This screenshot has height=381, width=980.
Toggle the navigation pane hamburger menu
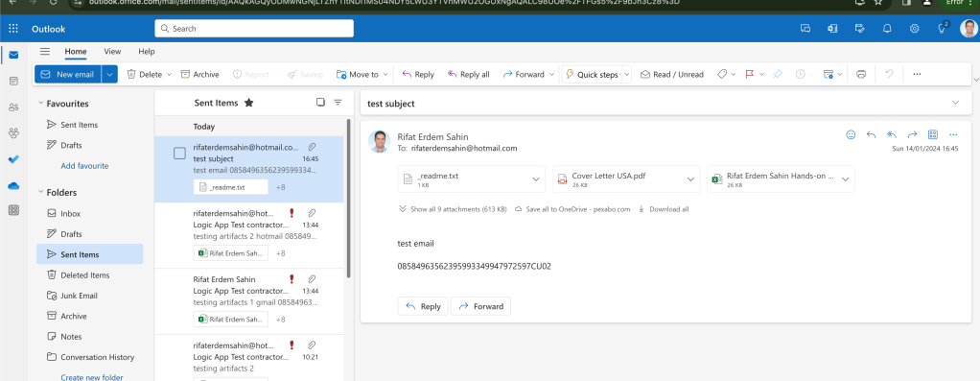tap(45, 51)
